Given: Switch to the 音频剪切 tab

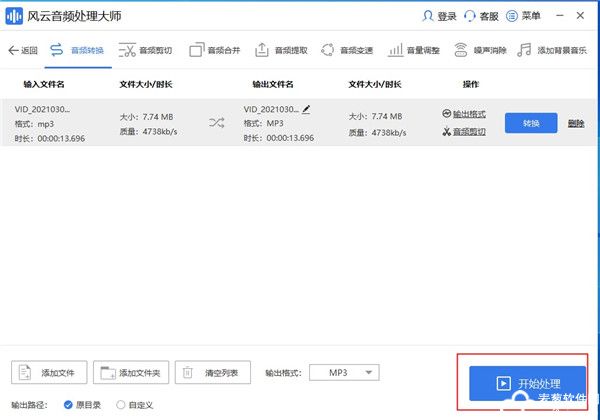Looking at the screenshot, I should (145, 50).
